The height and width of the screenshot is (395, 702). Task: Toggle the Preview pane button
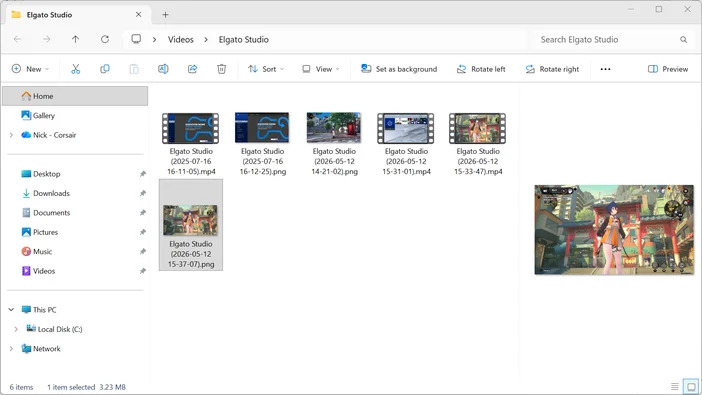668,69
